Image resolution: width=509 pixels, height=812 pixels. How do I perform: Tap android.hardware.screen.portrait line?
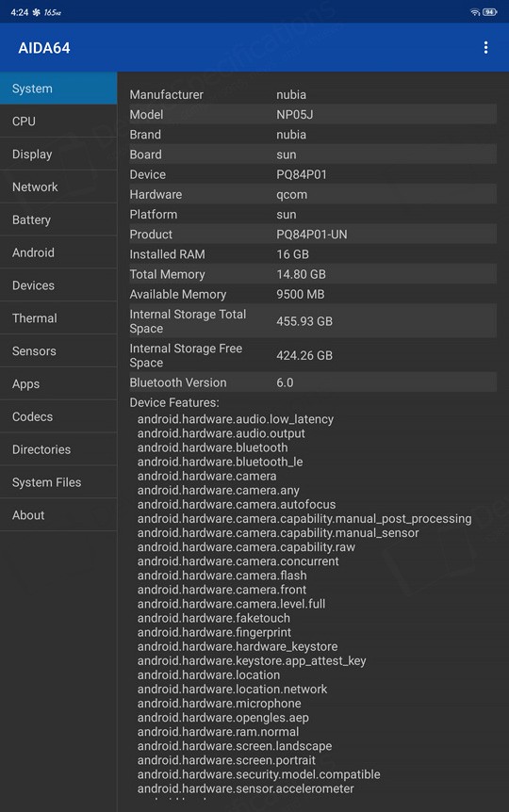point(226,760)
